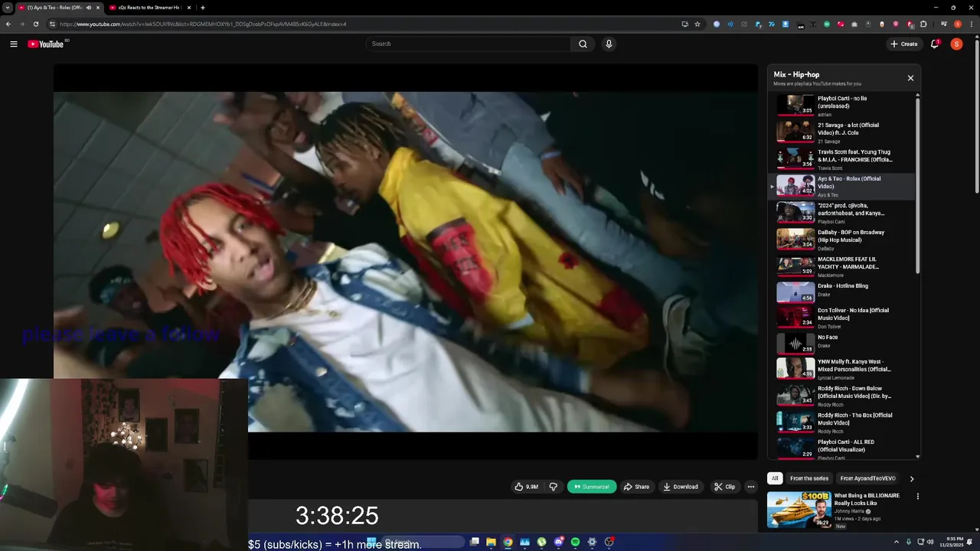Play No Face by Drake
980x551 pixels.
pyautogui.click(x=841, y=343)
